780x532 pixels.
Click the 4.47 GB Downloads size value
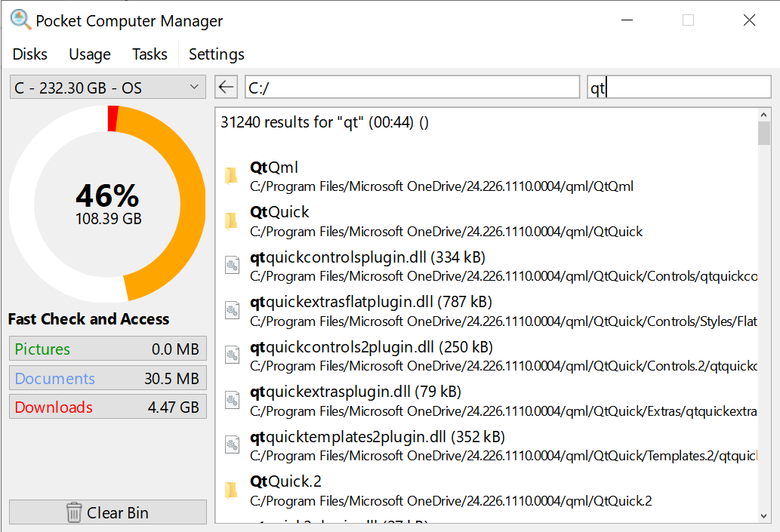tap(173, 407)
